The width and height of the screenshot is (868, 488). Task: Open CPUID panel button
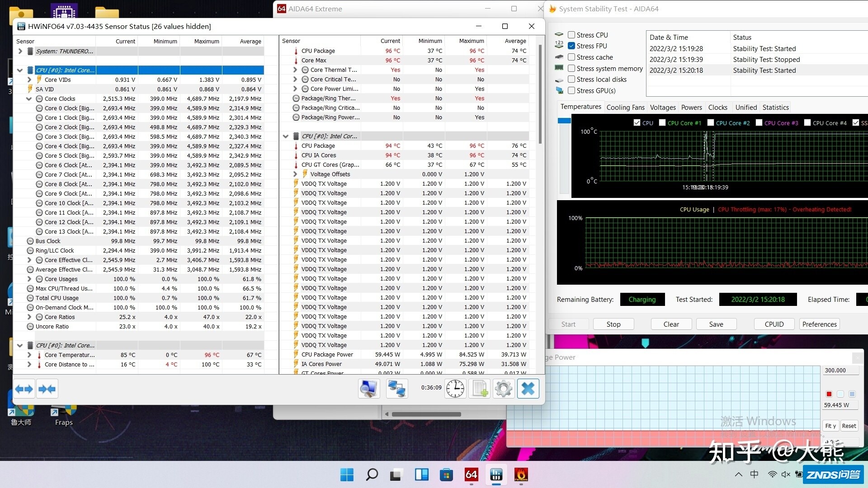(x=774, y=324)
